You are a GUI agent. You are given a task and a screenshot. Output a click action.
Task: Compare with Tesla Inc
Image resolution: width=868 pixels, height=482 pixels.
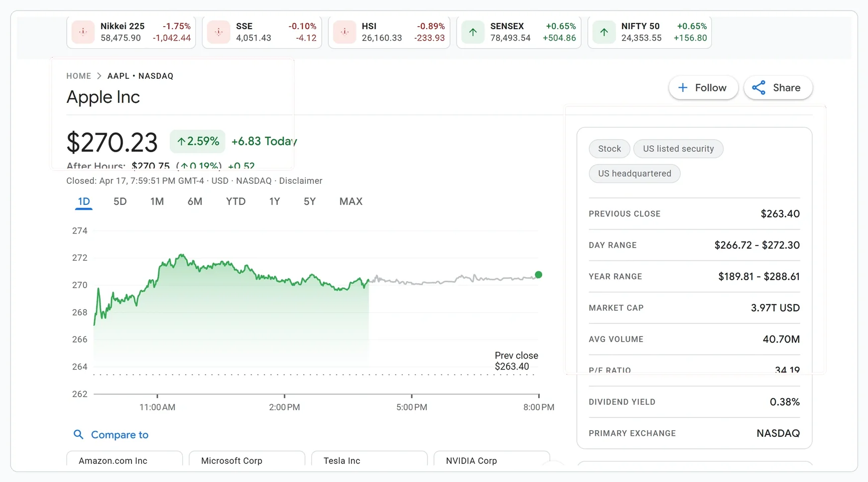369,459
